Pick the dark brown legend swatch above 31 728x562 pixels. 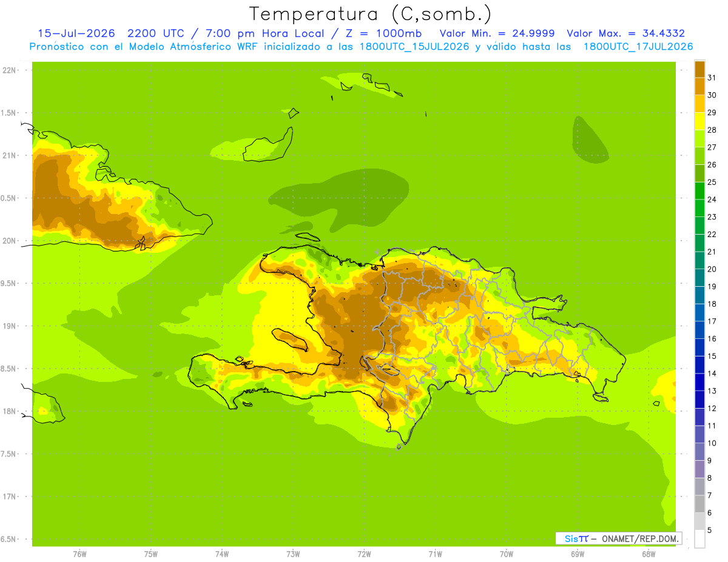pos(699,69)
